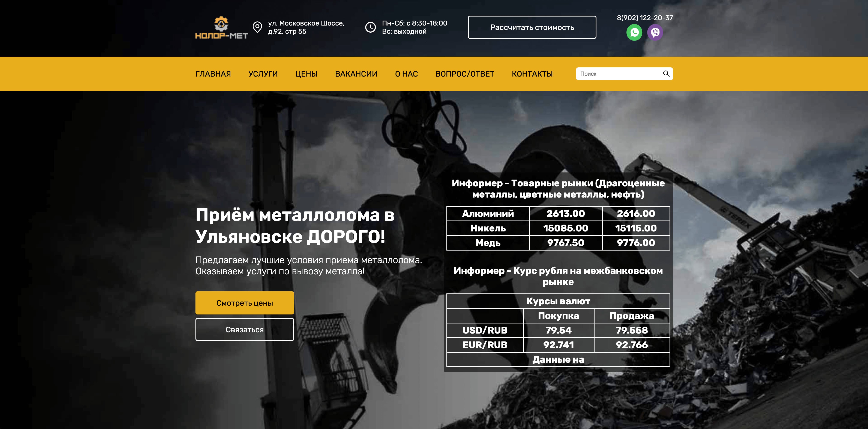Image resolution: width=868 pixels, height=429 pixels.
Task: Click the Смотреть цены button
Action: [x=245, y=302]
